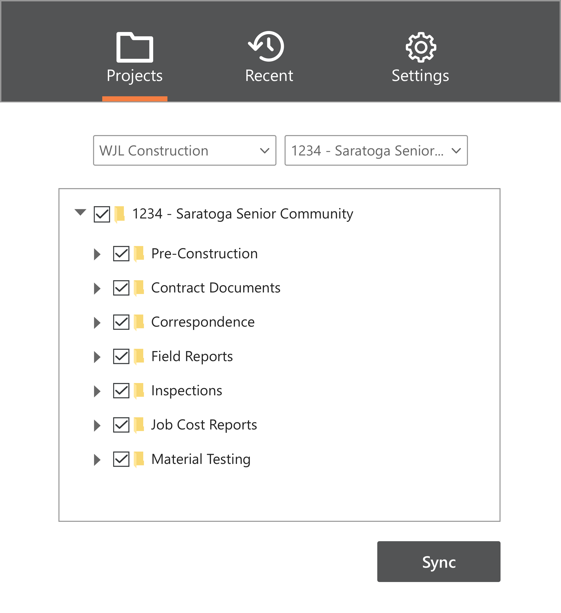Uncheck the root Saratoga Senior Community checkbox
The image size is (561, 613).
pos(102,214)
